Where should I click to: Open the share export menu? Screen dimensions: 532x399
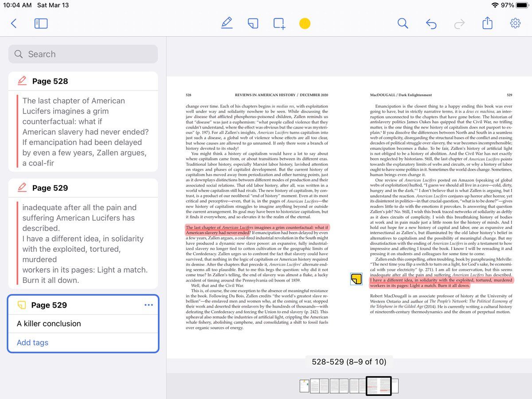[487, 23]
